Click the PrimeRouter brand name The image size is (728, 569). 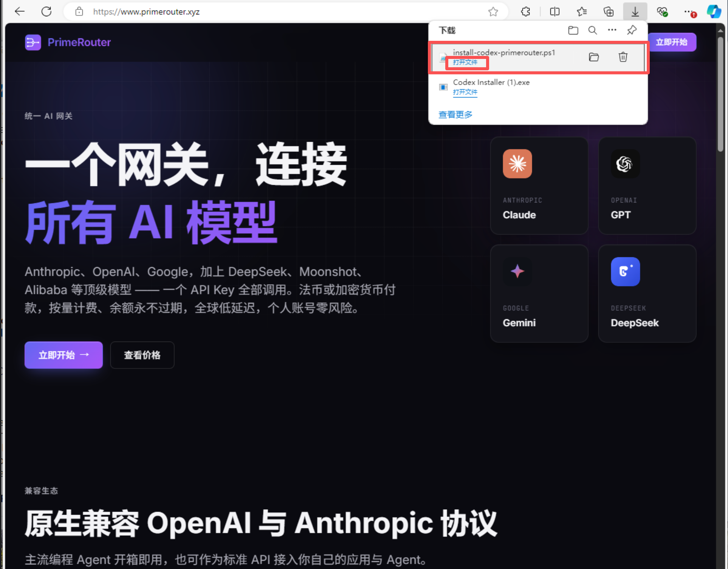tap(79, 42)
